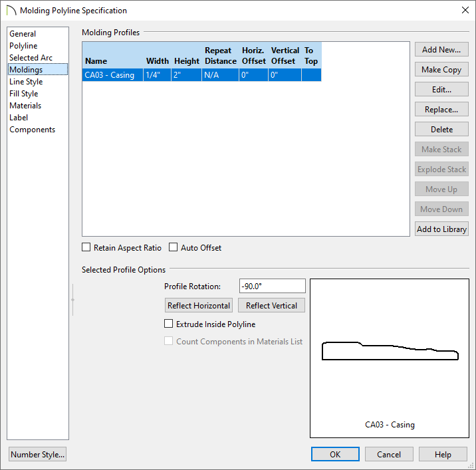Toggle Count Components in Materials List
The width and height of the screenshot is (476, 470).
[168, 341]
